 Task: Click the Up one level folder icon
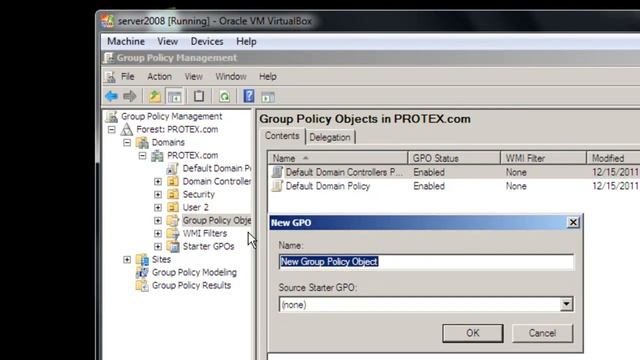(155, 96)
